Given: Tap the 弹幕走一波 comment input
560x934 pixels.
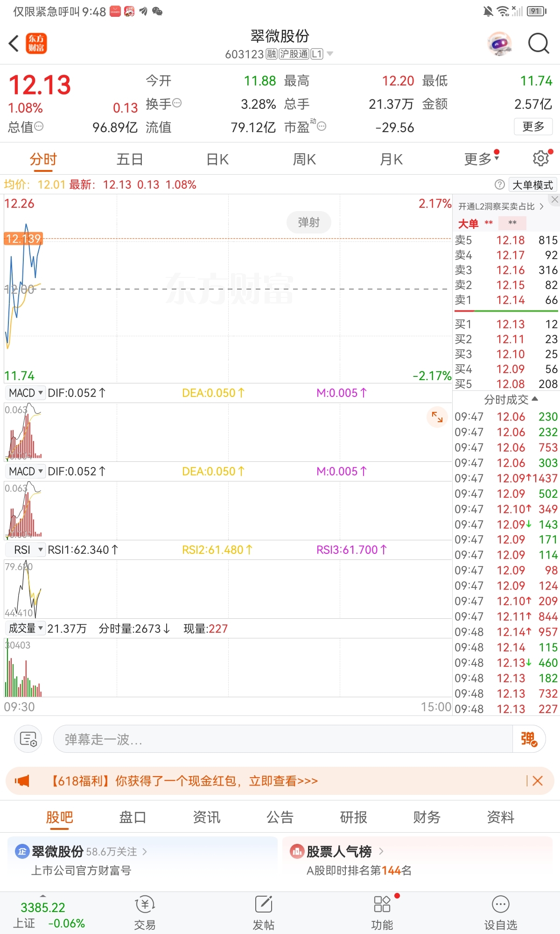Looking at the screenshot, I should pyautogui.click(x=283, y=739).
